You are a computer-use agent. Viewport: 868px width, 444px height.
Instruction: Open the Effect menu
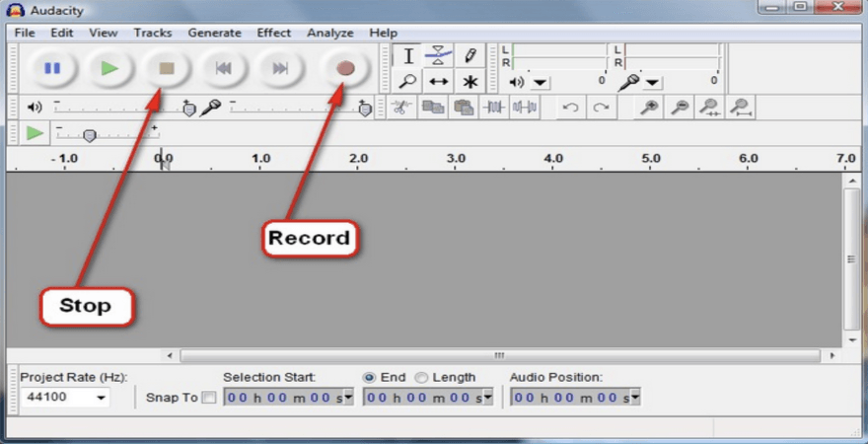point(273,33)
